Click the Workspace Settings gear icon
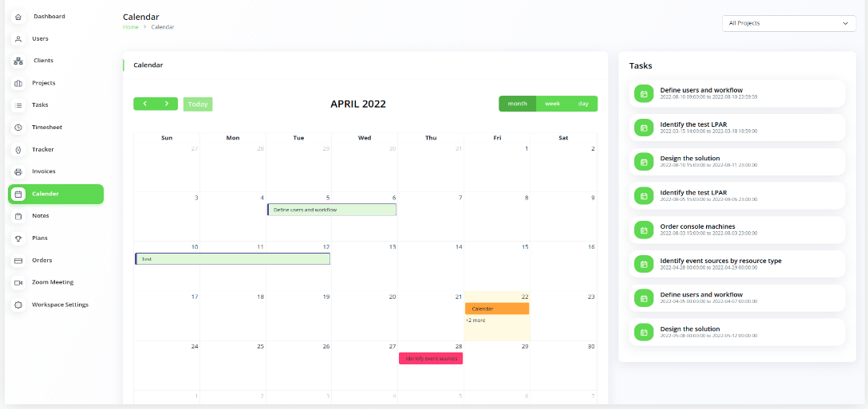Viewport: 868px width, 409px height. [x=18, y=305]
